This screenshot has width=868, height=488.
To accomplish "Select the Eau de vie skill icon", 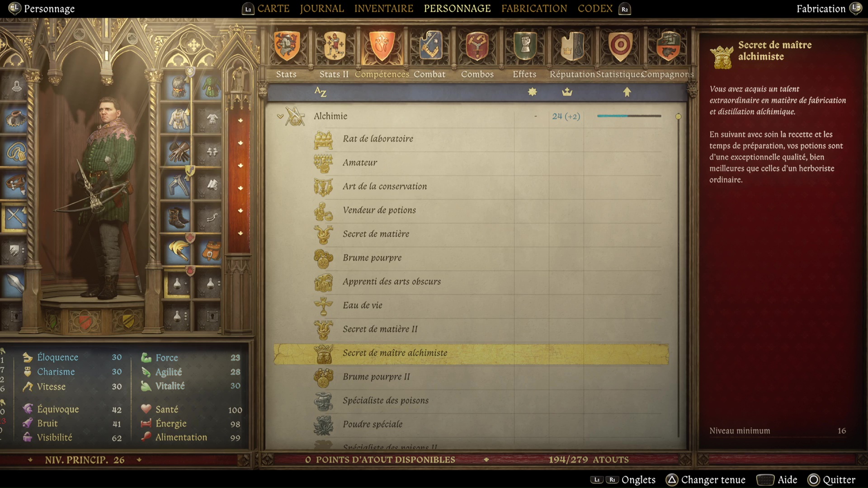I will click(x=325, y=305).
